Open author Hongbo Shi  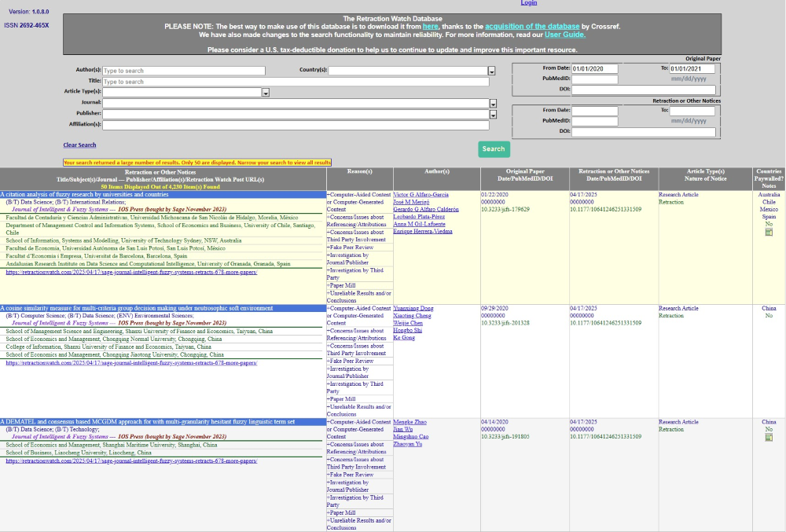tap(407, 330)
